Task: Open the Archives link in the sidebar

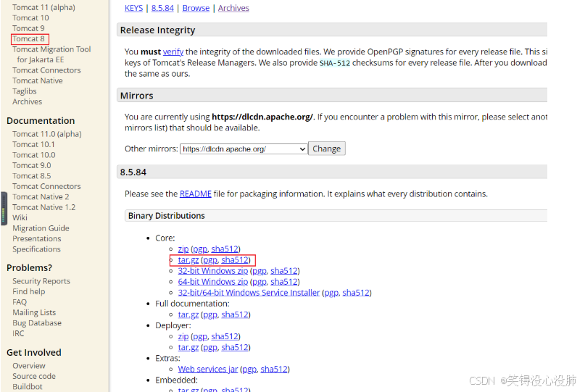Action: point(28,101)
